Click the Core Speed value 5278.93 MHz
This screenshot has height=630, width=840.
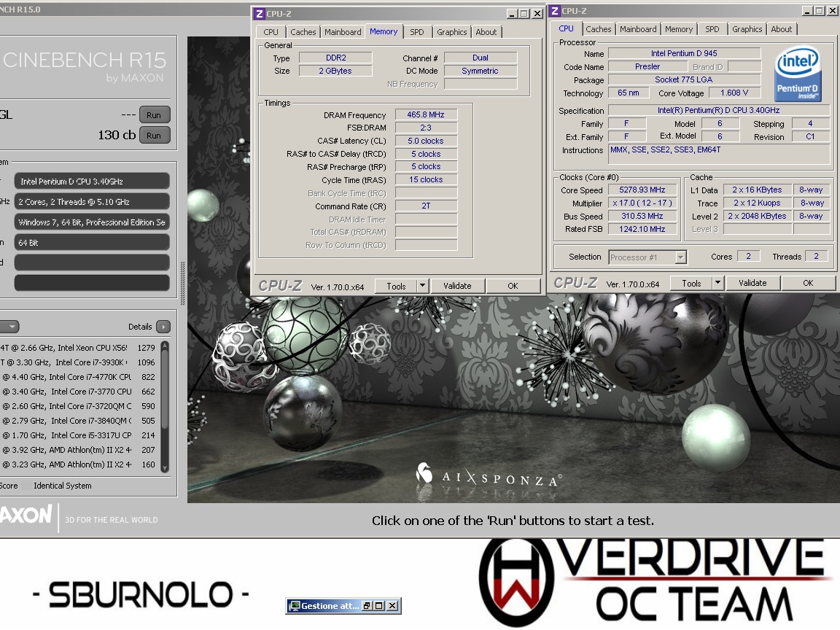pyautogui.click(x=642, y=190)
